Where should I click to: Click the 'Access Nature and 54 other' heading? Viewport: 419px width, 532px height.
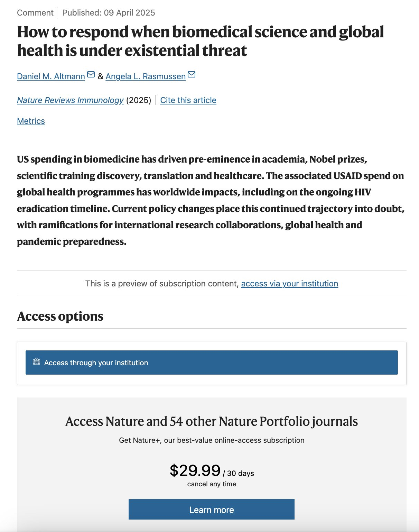pyautogui.click(x=212, y=421)
